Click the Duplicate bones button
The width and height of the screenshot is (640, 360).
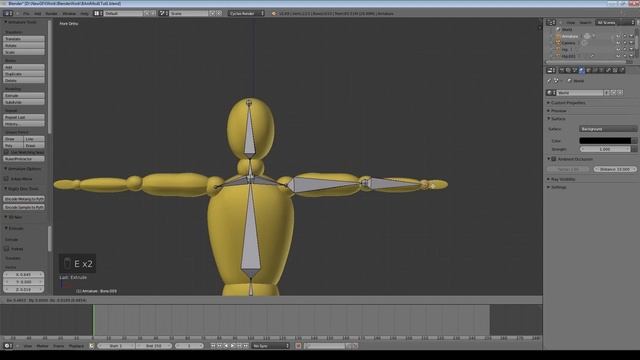[x=24, y=74]
